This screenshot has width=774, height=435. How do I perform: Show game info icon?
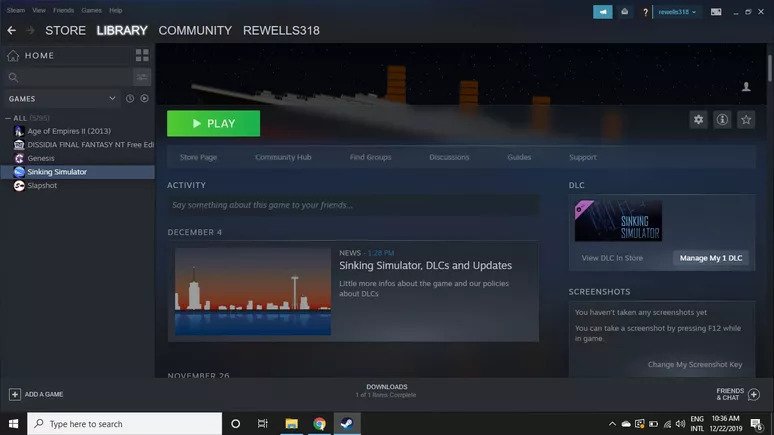point(722,119)
